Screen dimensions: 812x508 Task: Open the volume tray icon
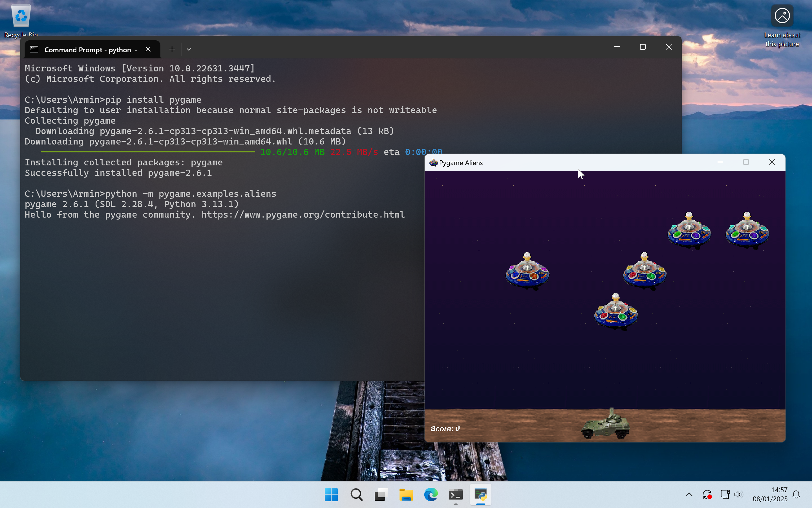coord(738,494)
